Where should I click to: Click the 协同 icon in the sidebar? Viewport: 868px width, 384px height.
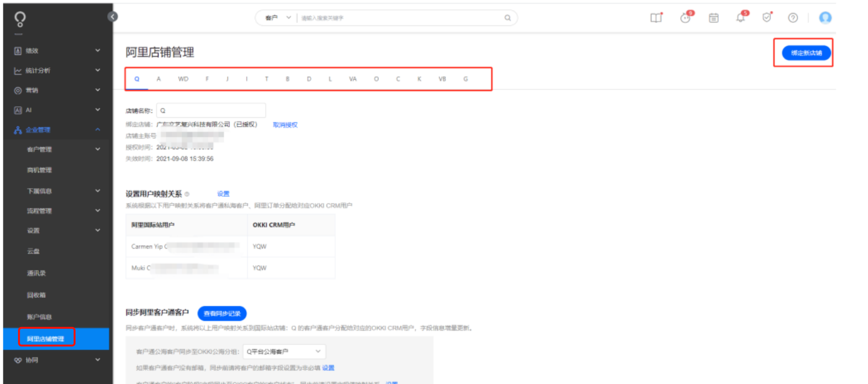[18, 360]
